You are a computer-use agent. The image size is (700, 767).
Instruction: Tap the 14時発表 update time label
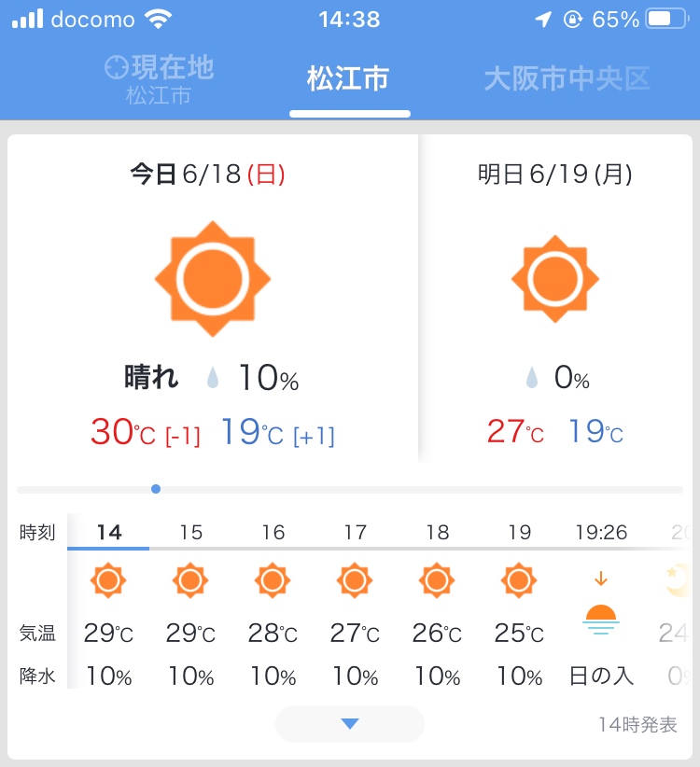point(637,724)
